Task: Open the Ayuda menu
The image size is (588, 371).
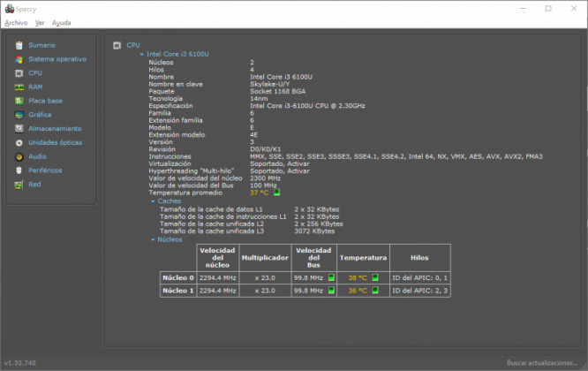Action: point(61,23)
